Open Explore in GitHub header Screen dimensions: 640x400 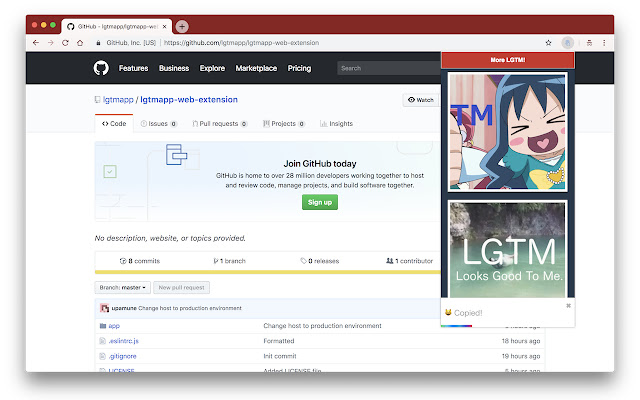coord(212,68)
